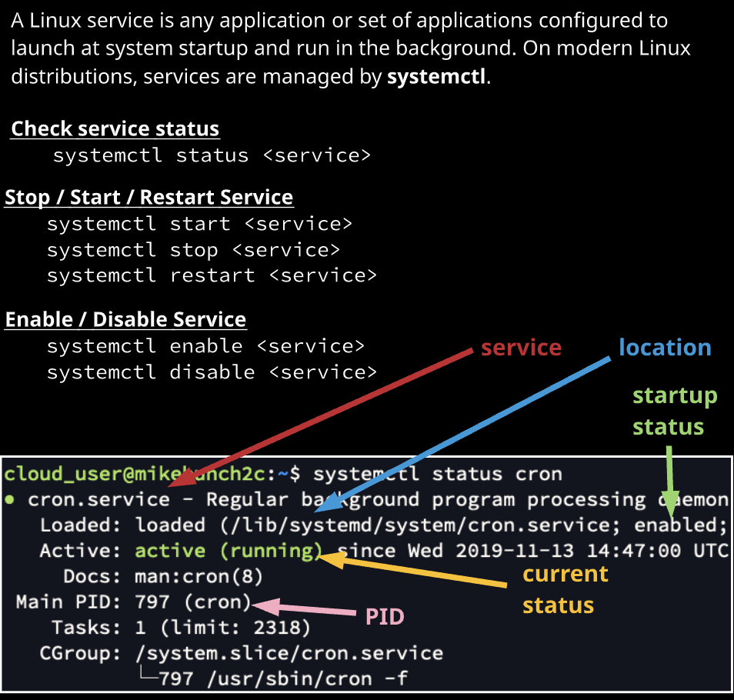Screen dimensions: 734x700
Task: Click the bold 'systemctl' word in the intro paragraph
Action: coord(436,77)
